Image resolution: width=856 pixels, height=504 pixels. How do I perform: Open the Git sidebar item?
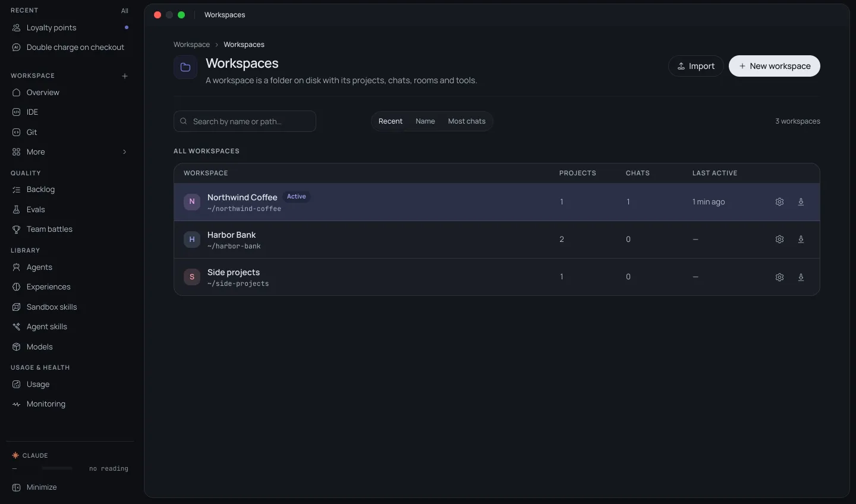point(70,132)
